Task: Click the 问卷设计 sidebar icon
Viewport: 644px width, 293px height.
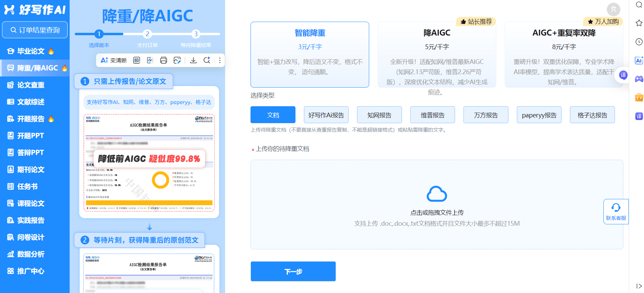Action: click(11, 237)
